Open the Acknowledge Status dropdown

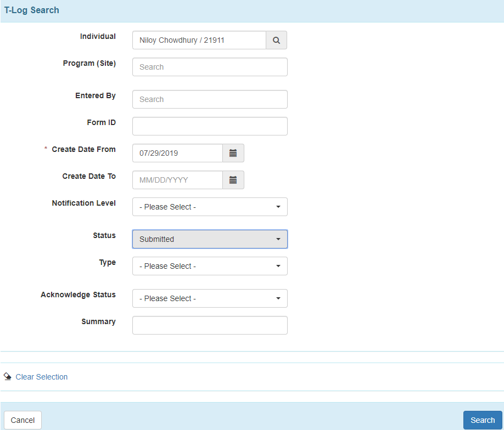pyautogui.click(x=210, y=298)
